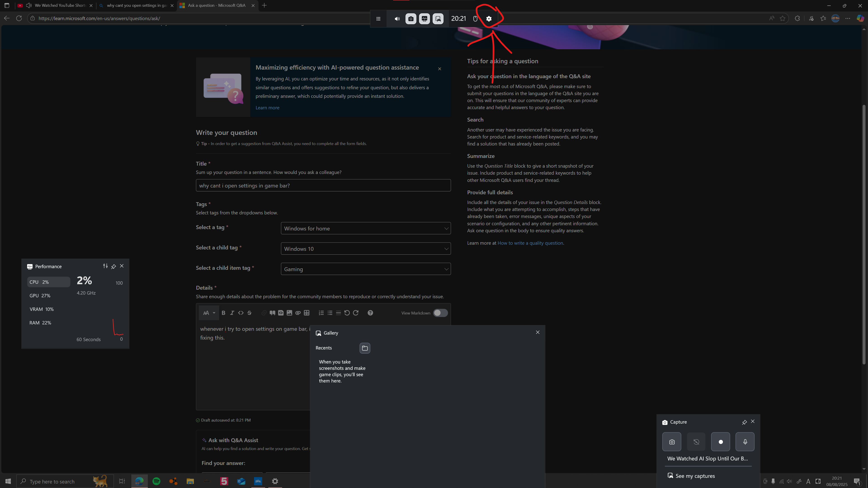
Task: Attach file with paperclip icon
Action: 298,313
